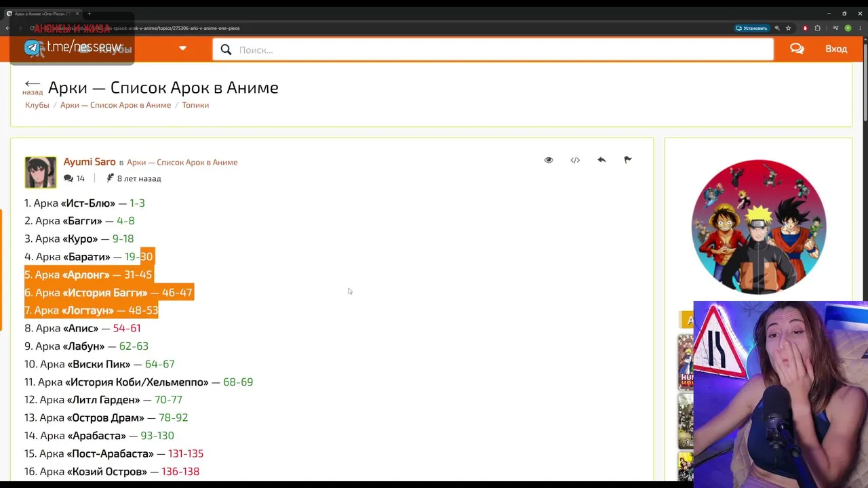Open the browser extensions puzzle icon
The height and width of the screenshot is (488, 868).
pos(817,28)
